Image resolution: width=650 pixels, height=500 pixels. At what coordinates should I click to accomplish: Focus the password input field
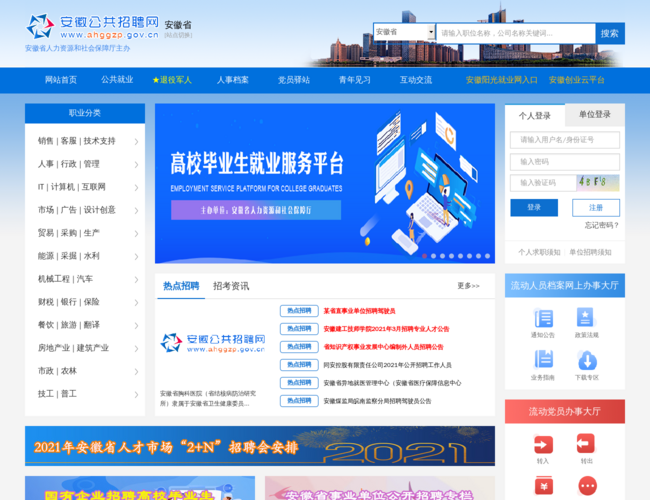pos(565,162)
